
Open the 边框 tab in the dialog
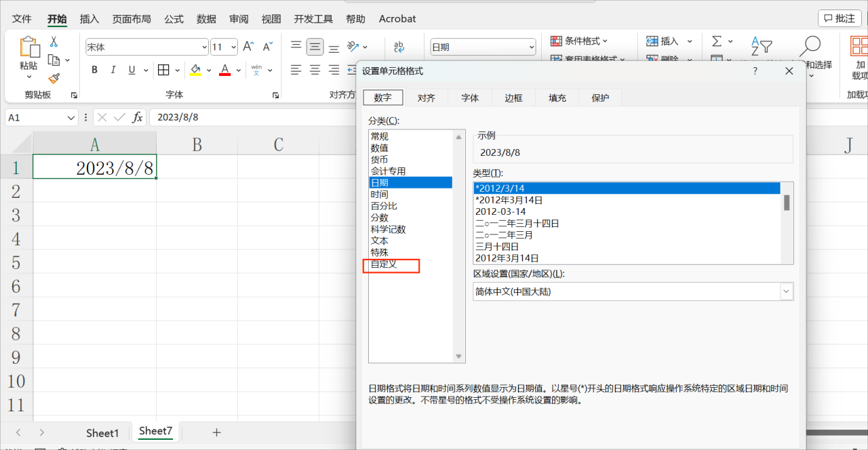coord(513,98)
